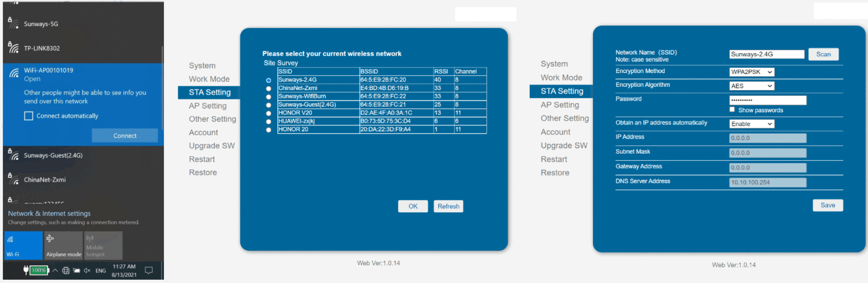This screenshot has width=868, height=283.
Task: Open the Encryption Method WPA2PSK dropdown
Action: 752,72
